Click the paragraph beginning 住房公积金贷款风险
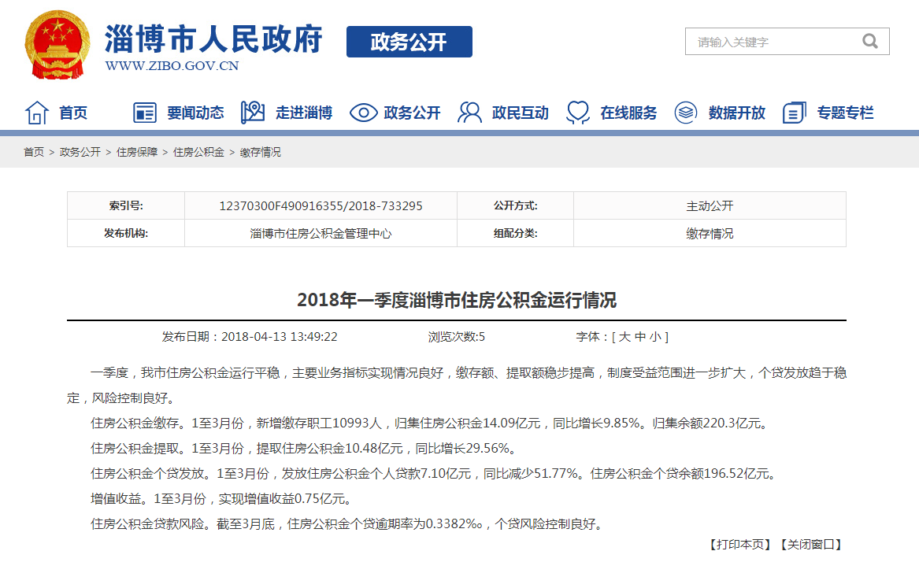919x588 pixels. 348,524
